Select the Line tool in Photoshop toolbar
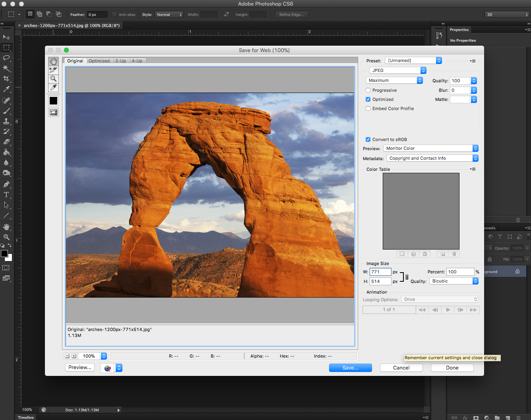Image resolution: width=531 pixels, height=420 pixels. tap(6, 216)
